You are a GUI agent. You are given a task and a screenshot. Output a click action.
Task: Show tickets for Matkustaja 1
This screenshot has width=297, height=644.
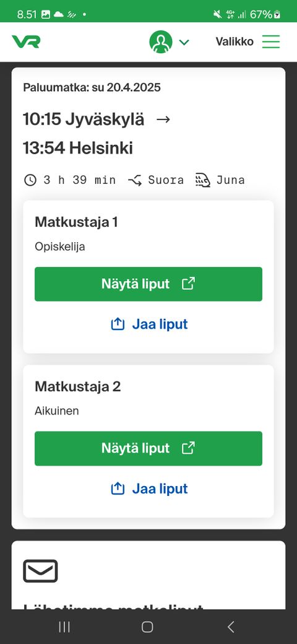point(148,284)
